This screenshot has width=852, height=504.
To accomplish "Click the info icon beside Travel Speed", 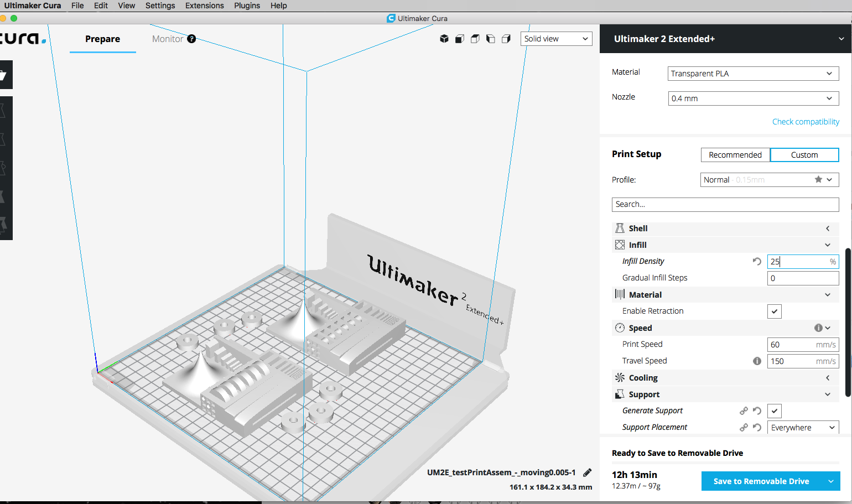I will (757, 361).
